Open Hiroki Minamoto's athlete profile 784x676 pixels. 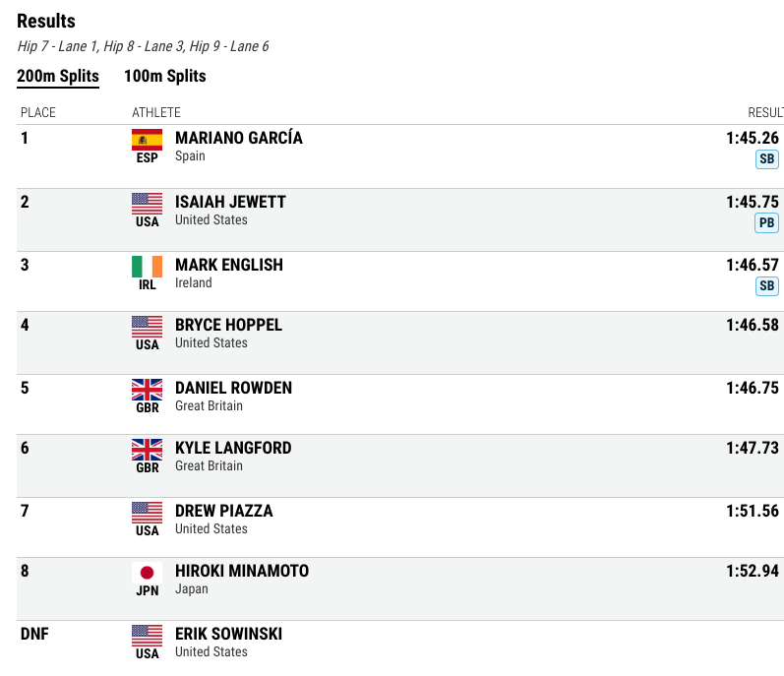pyautogui.click(x=242, y=571)
